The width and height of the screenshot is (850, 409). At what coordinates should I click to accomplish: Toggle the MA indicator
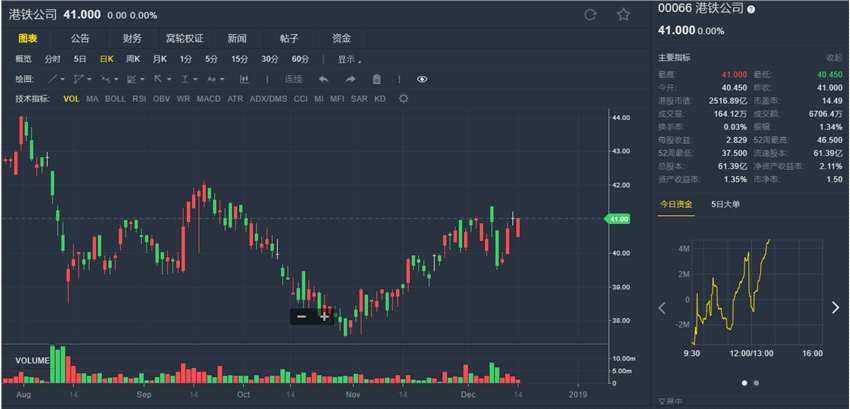[92, 99]
